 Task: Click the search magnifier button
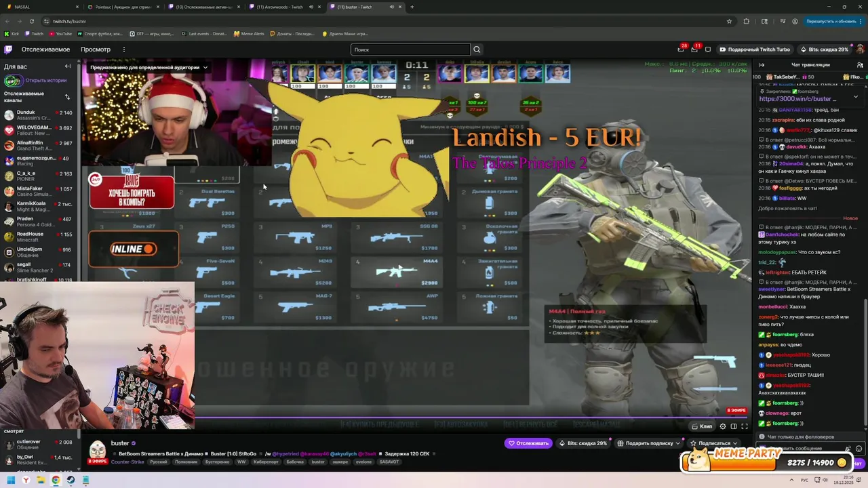477,49
